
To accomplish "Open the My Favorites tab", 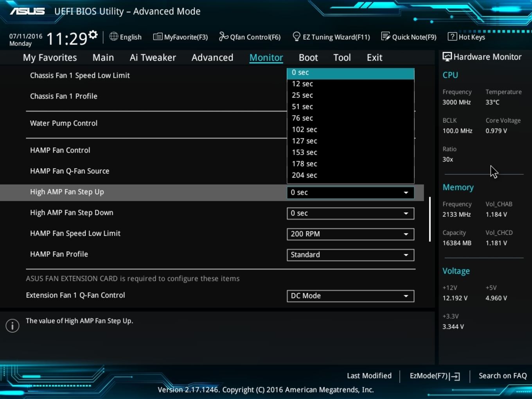I will pos(50,58).
